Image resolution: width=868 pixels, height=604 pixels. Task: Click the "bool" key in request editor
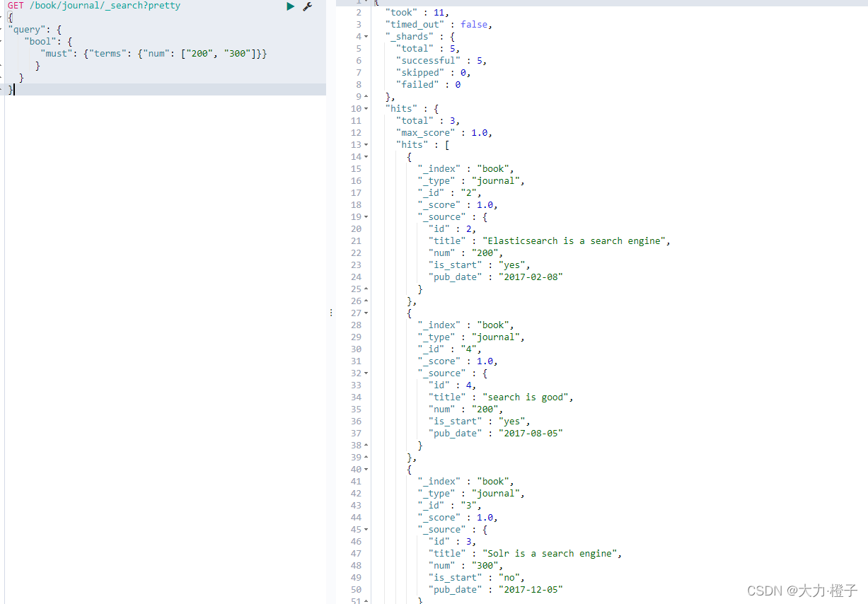(40, 42)
